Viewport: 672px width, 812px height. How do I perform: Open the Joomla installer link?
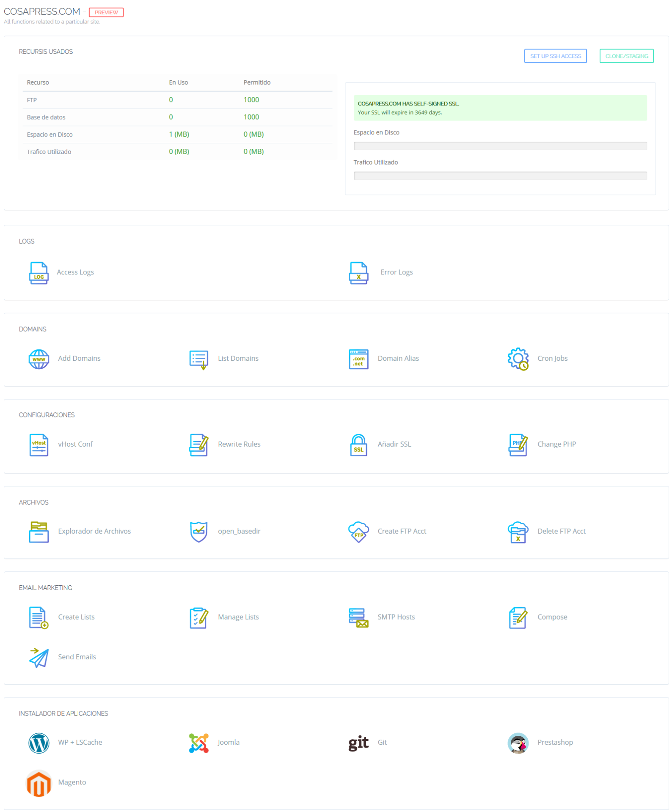[229, 743]
